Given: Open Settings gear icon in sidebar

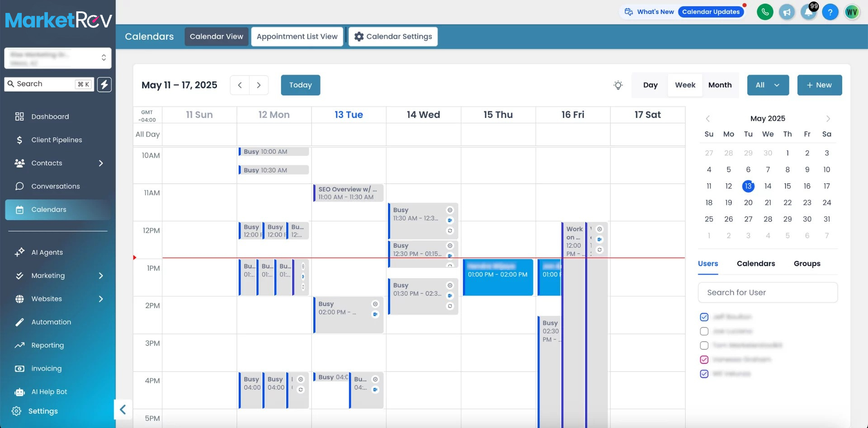Looking at the screenshot, I should coord(17,411).
